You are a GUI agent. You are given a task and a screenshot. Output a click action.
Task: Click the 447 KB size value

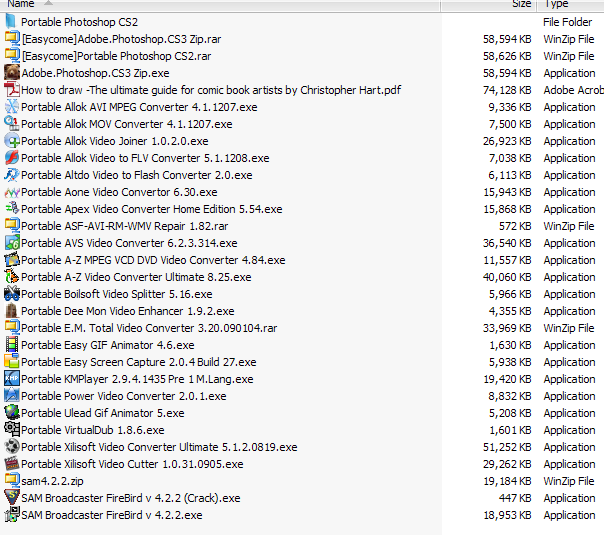[x=515, y=498]
